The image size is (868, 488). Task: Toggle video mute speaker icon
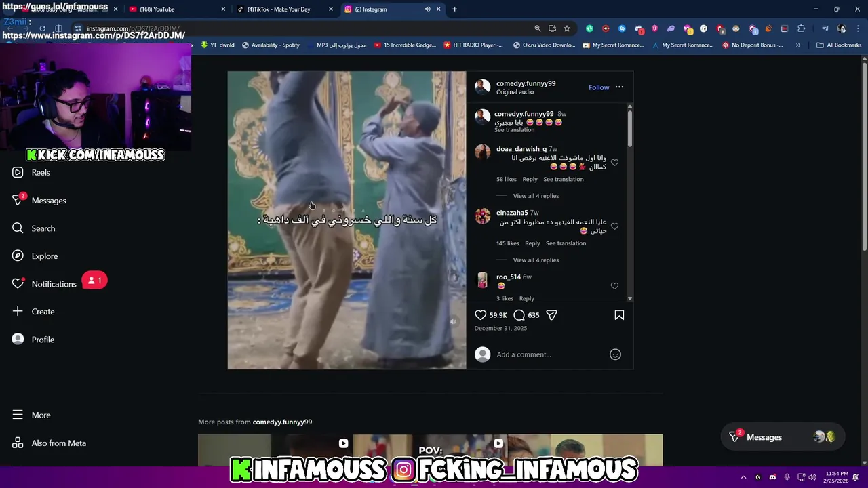(453, 322)
